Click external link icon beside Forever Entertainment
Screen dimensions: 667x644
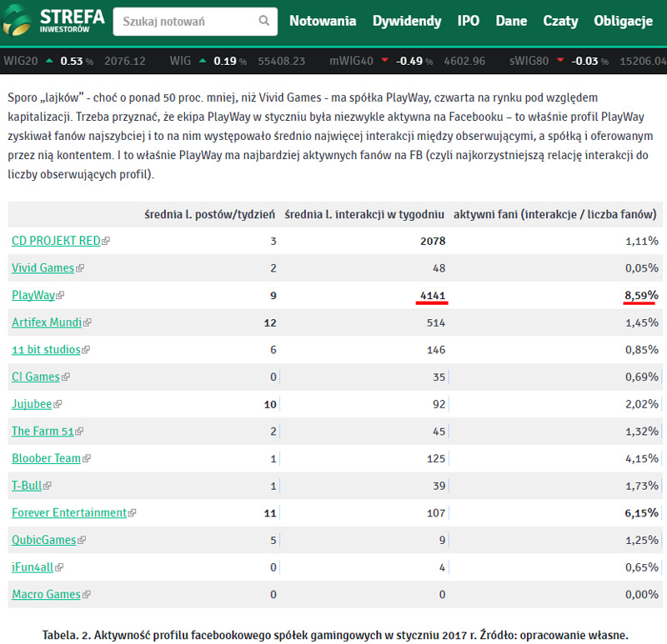tap(132, 513)
